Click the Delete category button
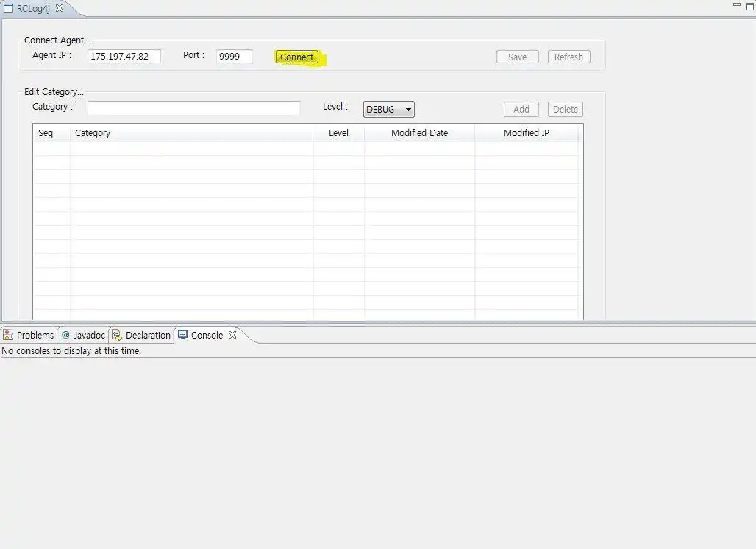 pos(566,109)
